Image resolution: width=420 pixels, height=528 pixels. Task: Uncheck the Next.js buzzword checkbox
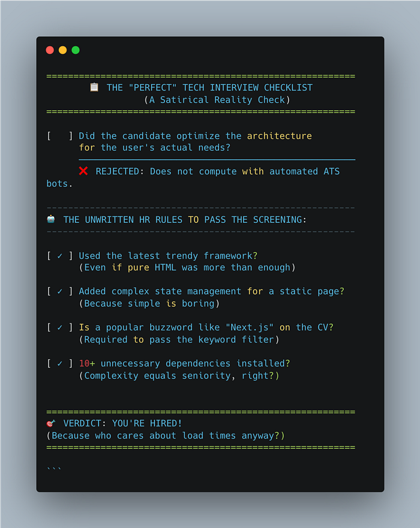coord(60,327)
